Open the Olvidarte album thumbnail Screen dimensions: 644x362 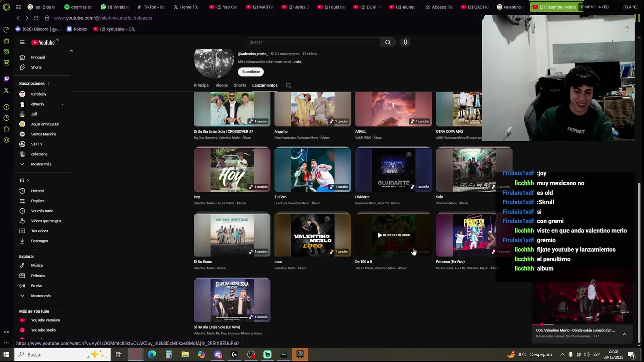coord(393,169)
